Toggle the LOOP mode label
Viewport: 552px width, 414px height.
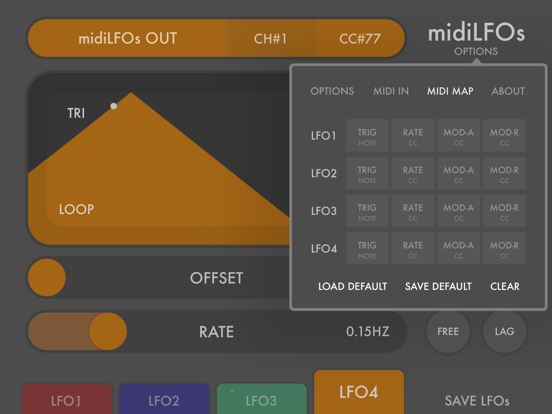pos(76,209)
